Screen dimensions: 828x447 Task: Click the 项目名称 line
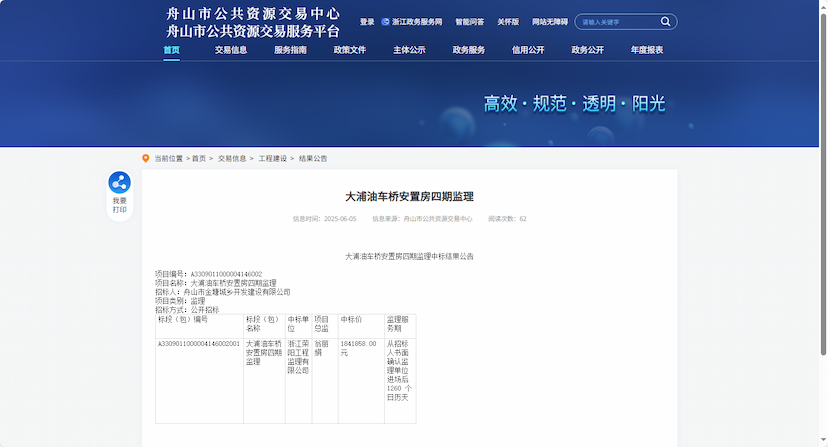point(215,283)
